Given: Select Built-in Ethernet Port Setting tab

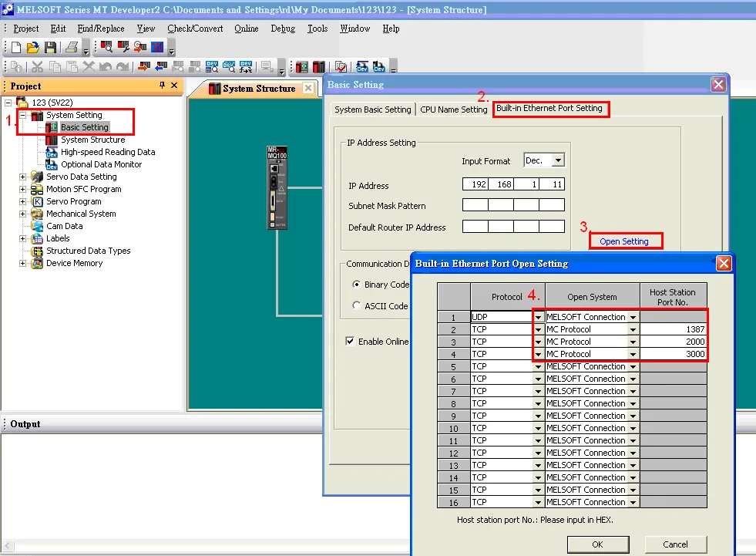Looking at the screenshot, I should click(549, 108).
